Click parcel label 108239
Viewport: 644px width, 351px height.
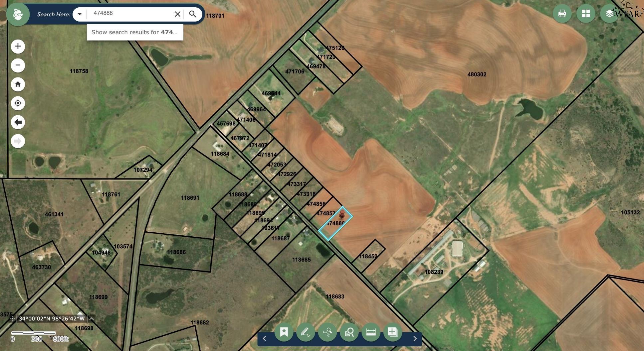tap(434, 272)
